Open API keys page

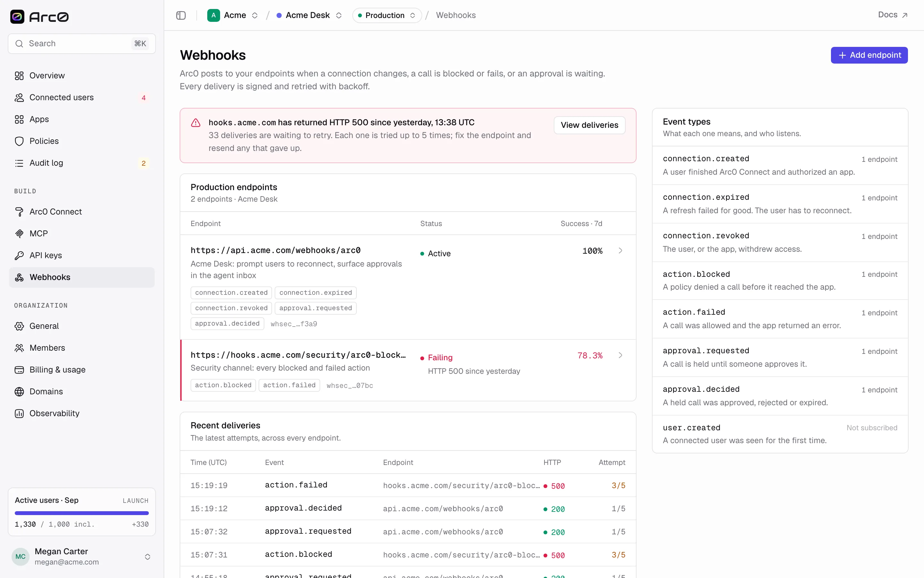82,255
